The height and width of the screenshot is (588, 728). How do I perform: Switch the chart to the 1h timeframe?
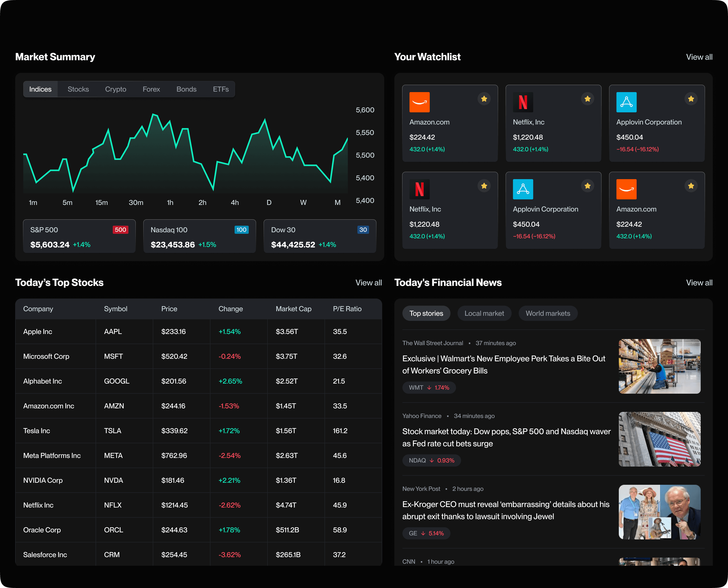tap(170, 202)
